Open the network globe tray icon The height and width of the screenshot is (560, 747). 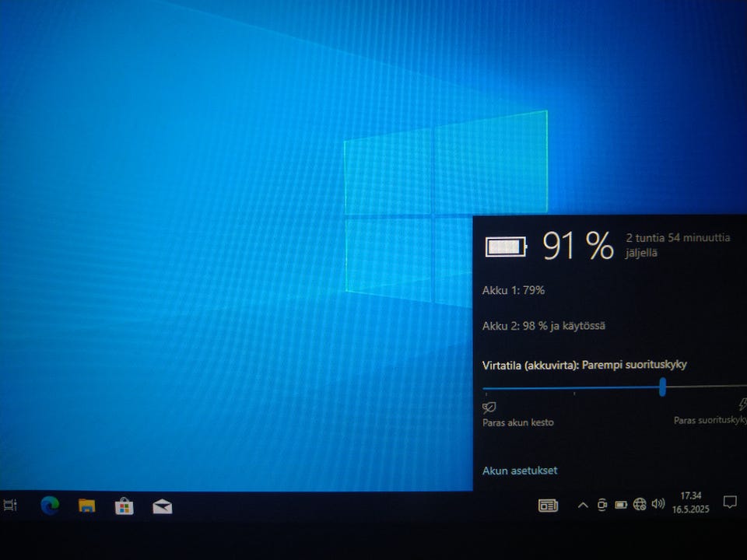point(640,504)
